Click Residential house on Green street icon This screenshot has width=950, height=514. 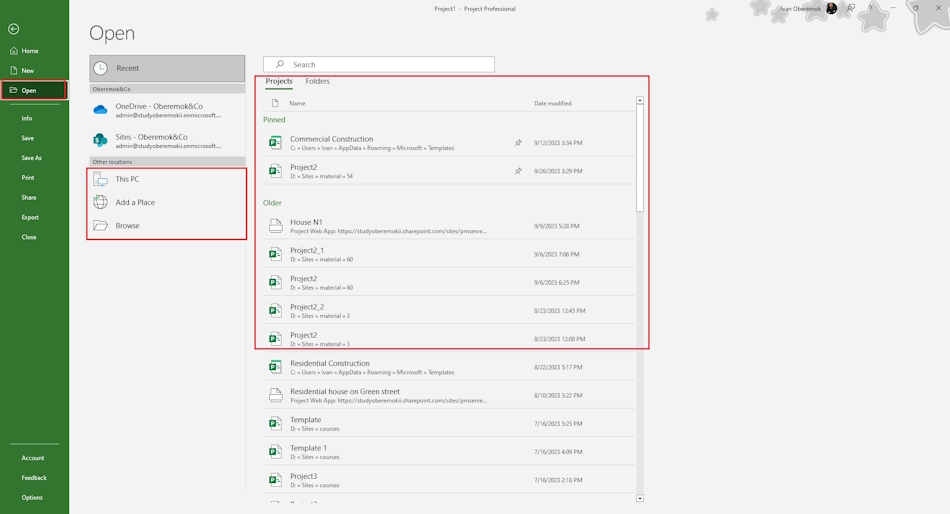(x=276, y=395)
